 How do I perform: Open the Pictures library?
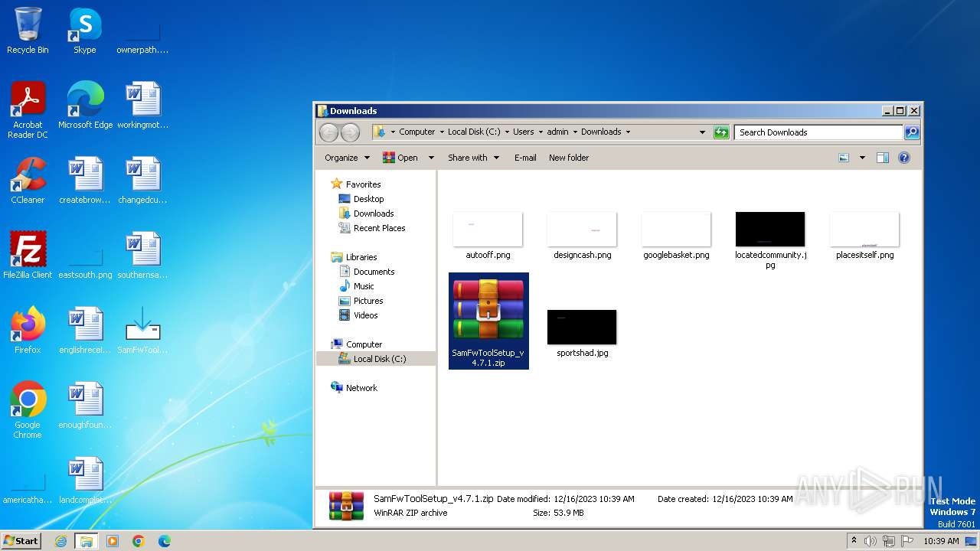tap(368, 301)
